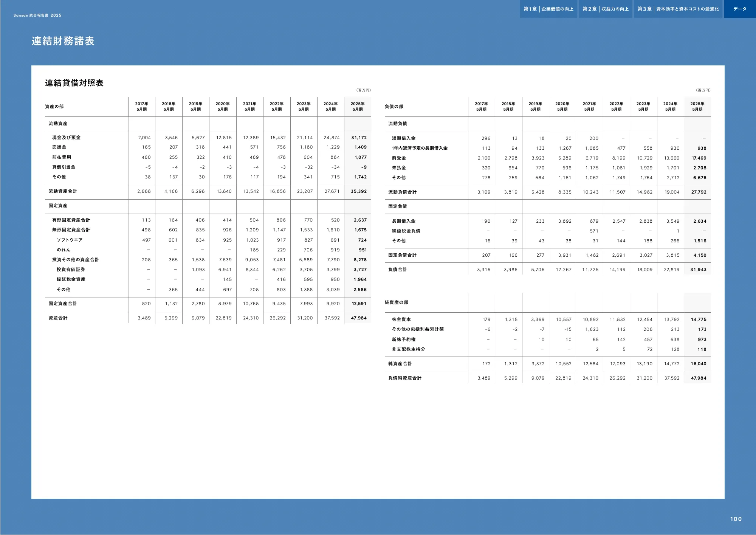Click the 投資有価証券 row label
756x535 pixels.
tap(71, 270)
